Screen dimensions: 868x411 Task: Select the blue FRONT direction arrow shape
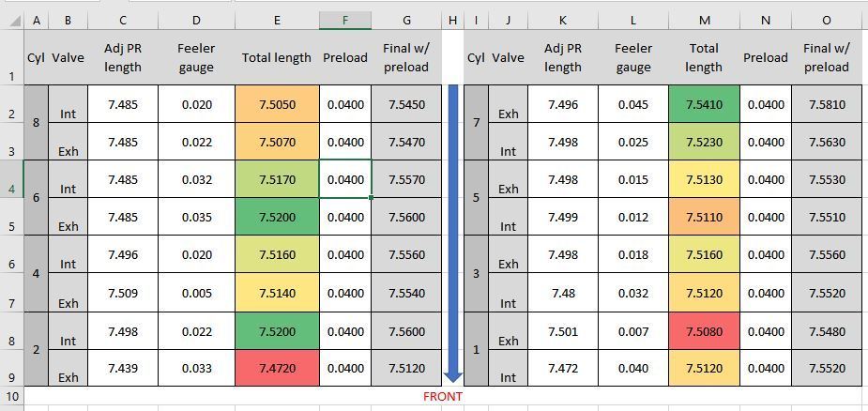click(x=453, y=234)
